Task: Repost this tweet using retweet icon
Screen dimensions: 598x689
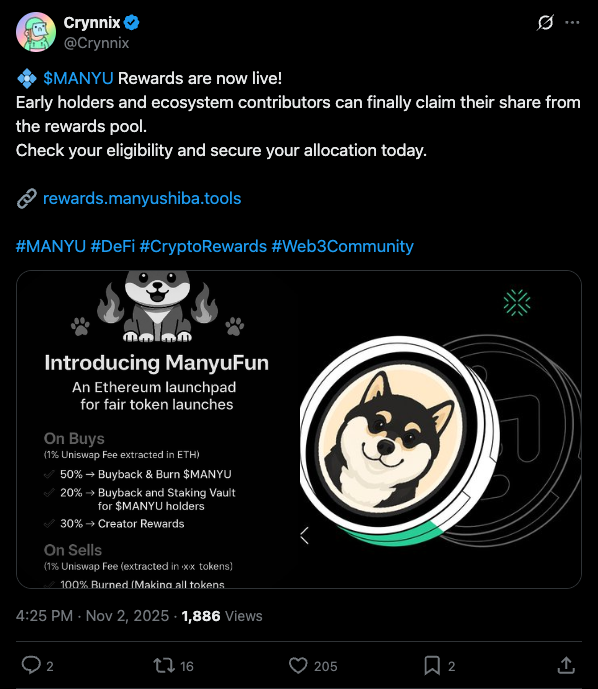Action: tap(164, 665)
